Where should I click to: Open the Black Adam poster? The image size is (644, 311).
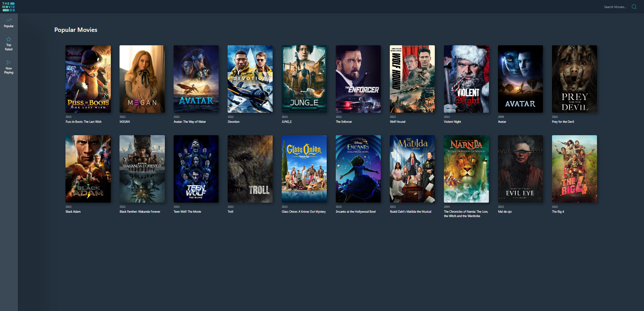[x=88, y=169]
